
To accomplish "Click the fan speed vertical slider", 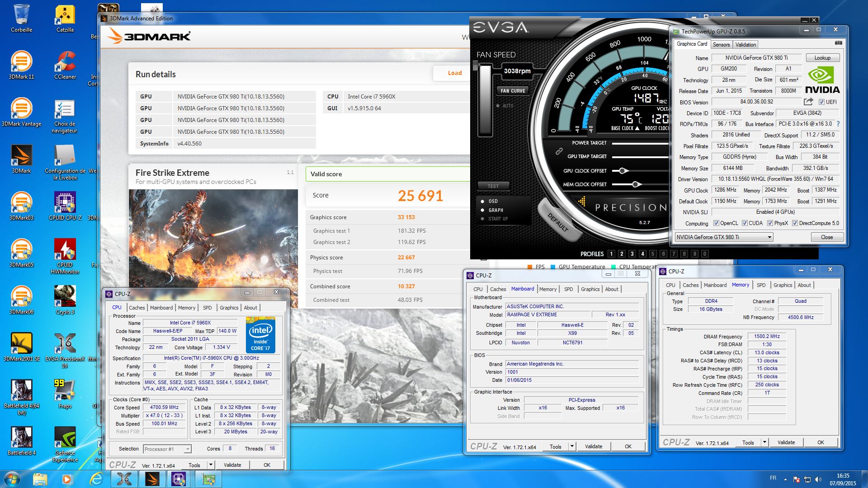I will click(x=486, y=100).
